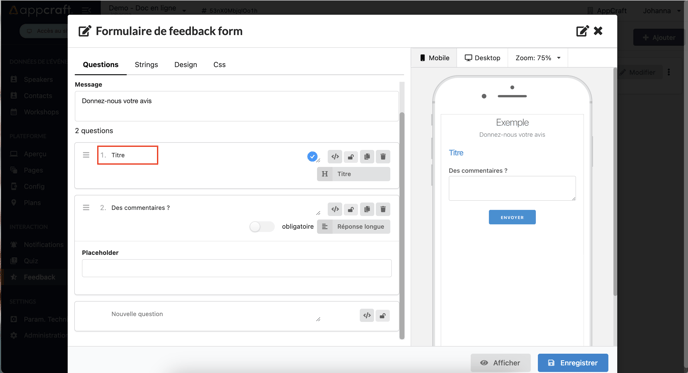The width and height of the screenshot is (688, 373).
Task: Open the Design tab
Action: (x=186, y=65)
